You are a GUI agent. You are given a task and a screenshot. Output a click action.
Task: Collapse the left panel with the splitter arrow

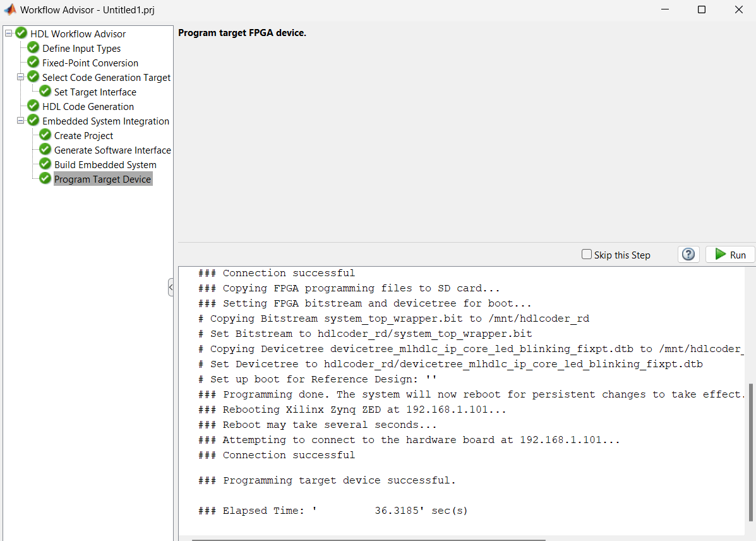tap(171, 288)
